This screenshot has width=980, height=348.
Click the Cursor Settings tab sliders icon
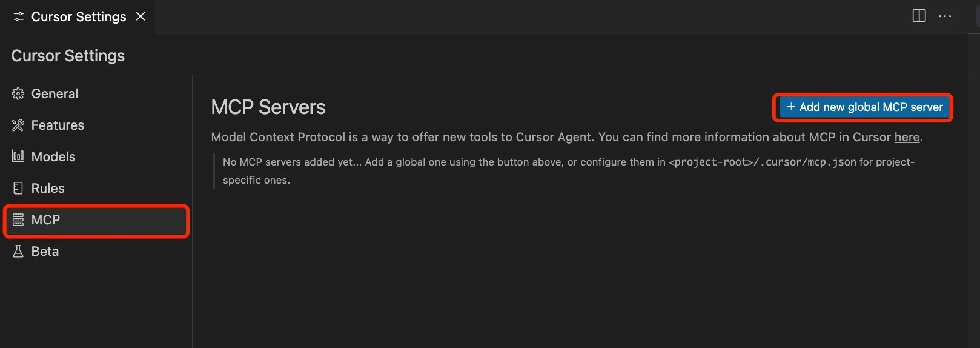coord(19,17)
